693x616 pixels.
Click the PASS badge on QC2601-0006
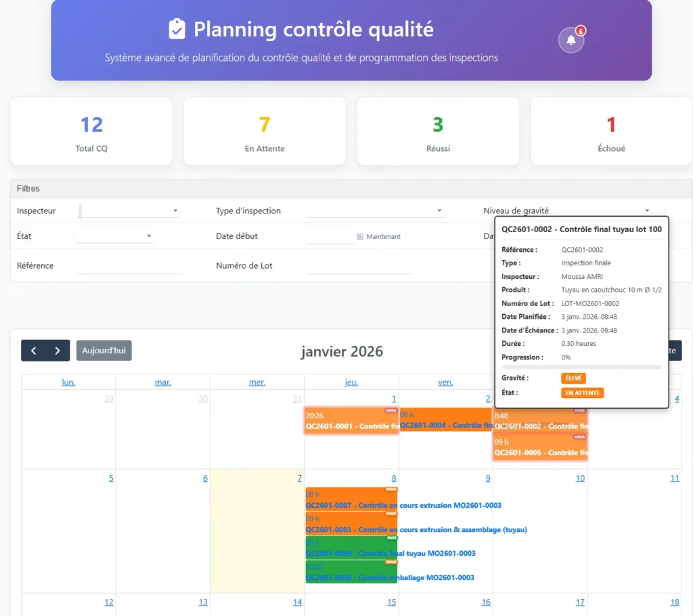point(392,537)
